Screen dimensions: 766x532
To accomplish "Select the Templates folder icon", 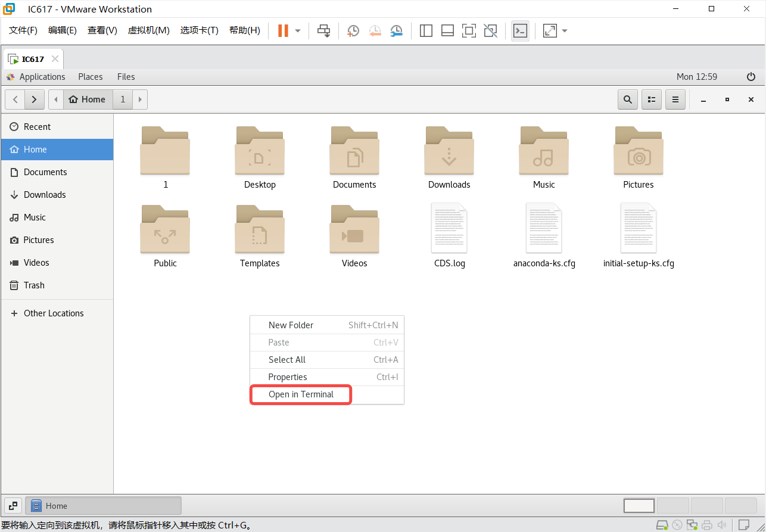I will click(260, 229).
